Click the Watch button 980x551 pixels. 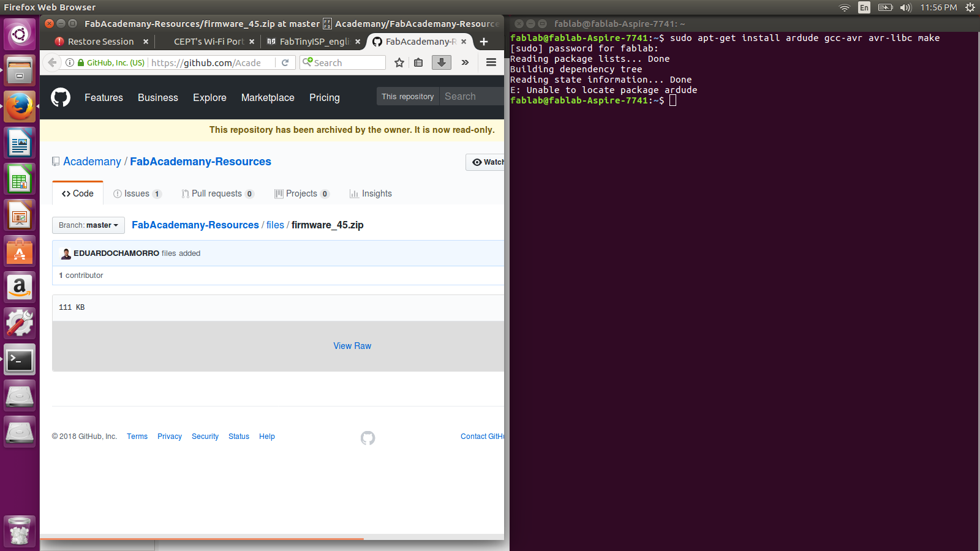[485, 162]
